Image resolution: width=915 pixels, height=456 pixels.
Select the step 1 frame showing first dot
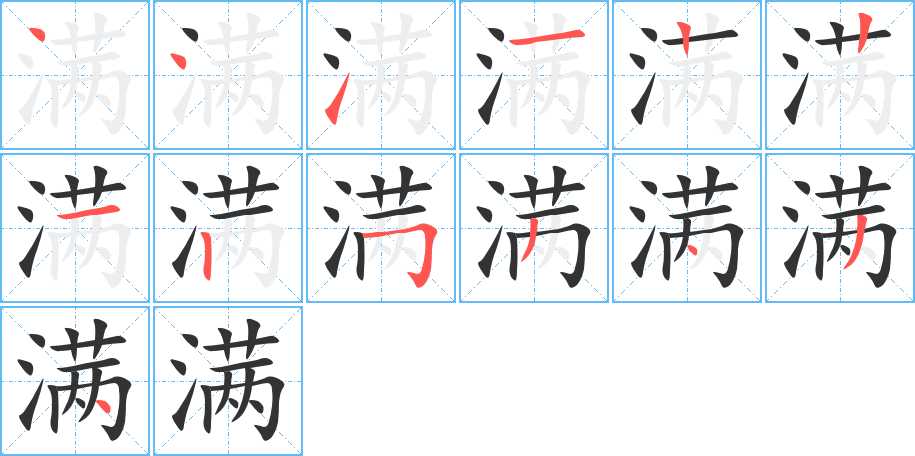[75, 75]
